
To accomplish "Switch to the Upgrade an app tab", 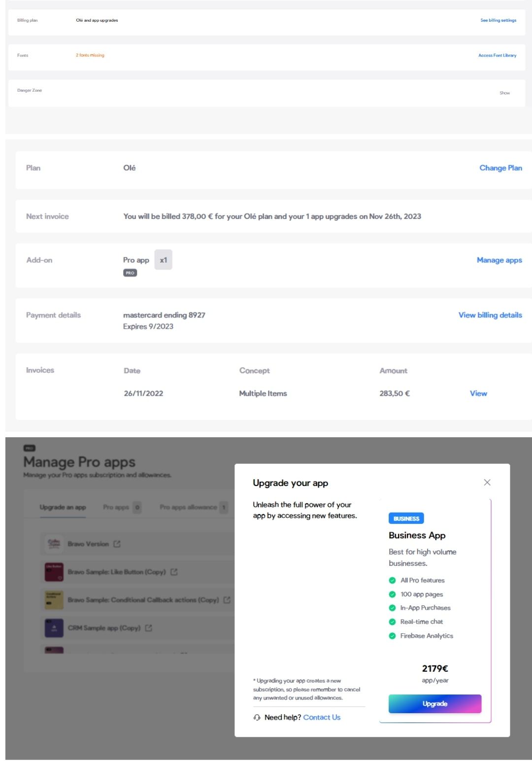I will (x=63, y=507).
